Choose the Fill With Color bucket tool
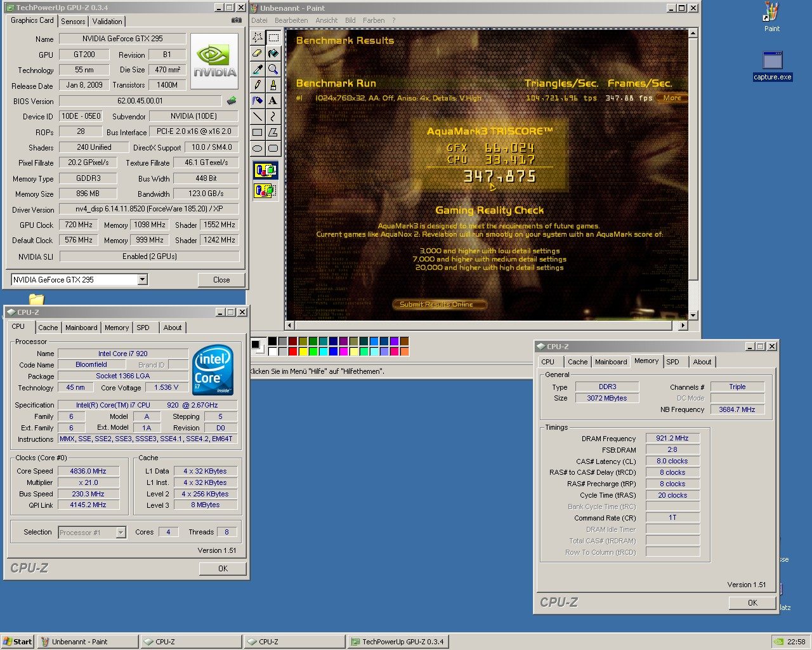This screenshot has height=650, width=812. tap(273, 53)
